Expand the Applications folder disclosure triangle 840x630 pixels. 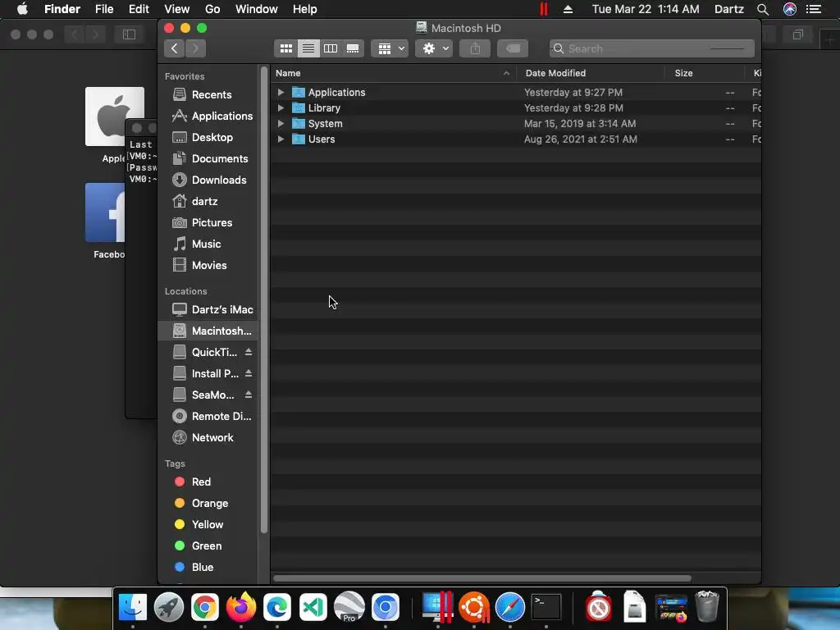tap(281, 92)
